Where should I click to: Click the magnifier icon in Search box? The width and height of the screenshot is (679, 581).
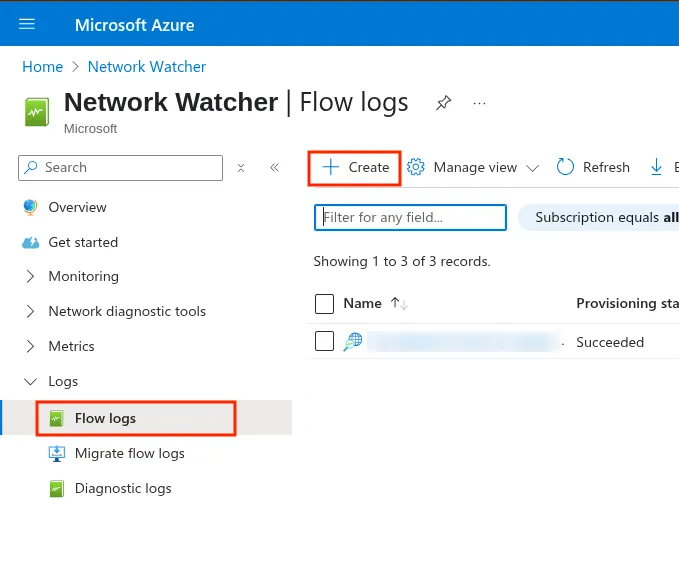[31, 167]
